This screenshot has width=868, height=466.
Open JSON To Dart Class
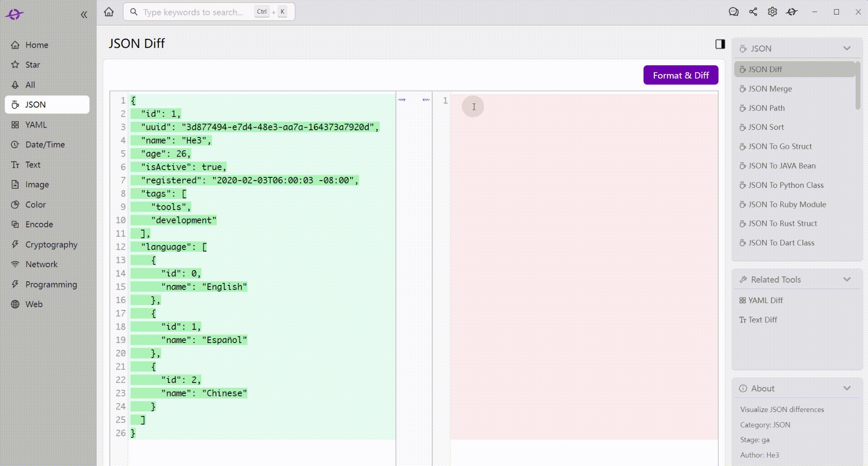tap(795, 243)
